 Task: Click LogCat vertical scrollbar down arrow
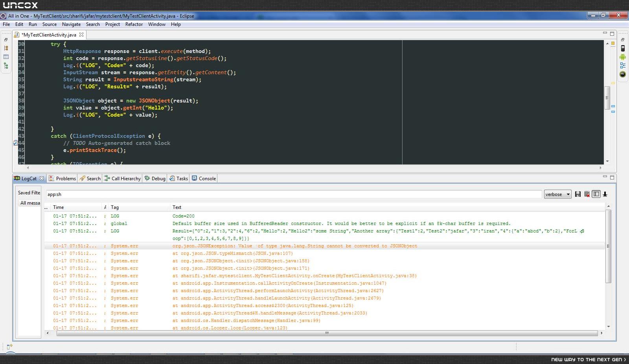click(609, 327)
